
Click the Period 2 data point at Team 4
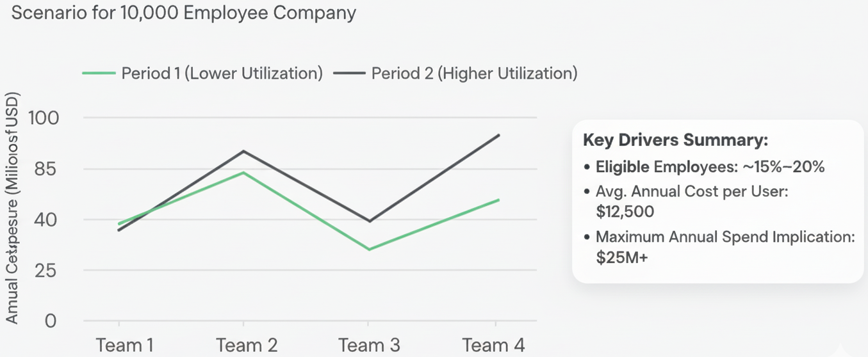click(x=499, y=135)
